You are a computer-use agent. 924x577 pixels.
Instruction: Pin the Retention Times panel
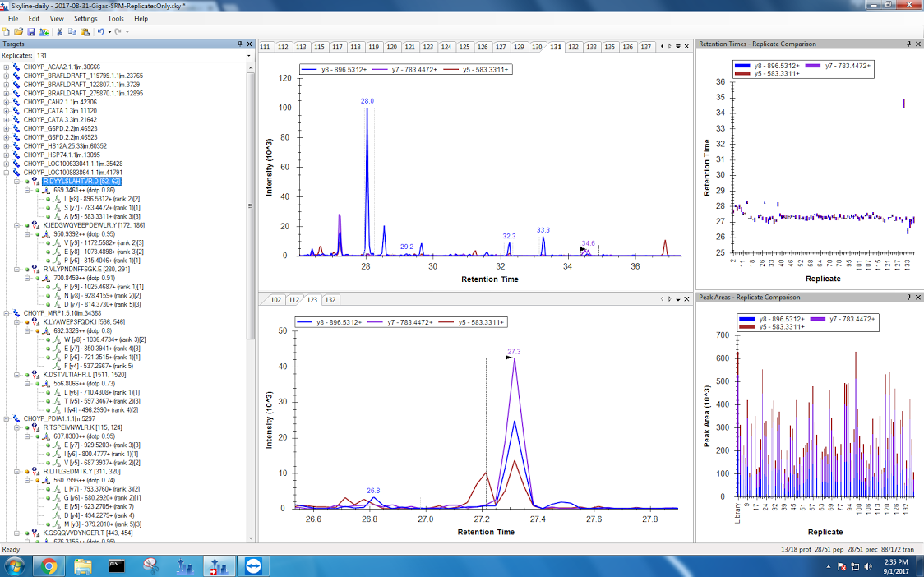908,44
